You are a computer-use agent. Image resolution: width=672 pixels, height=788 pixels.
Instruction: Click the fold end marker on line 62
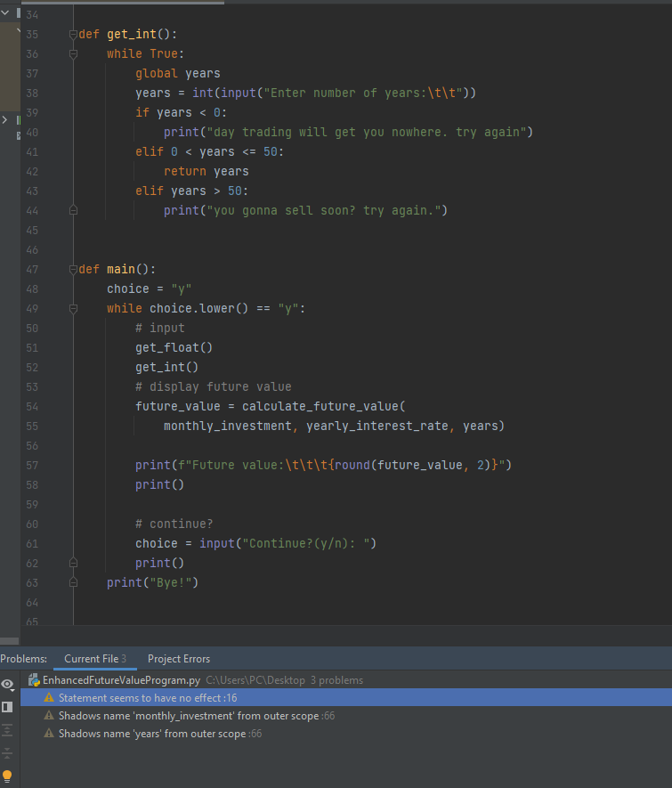(73, 563)
